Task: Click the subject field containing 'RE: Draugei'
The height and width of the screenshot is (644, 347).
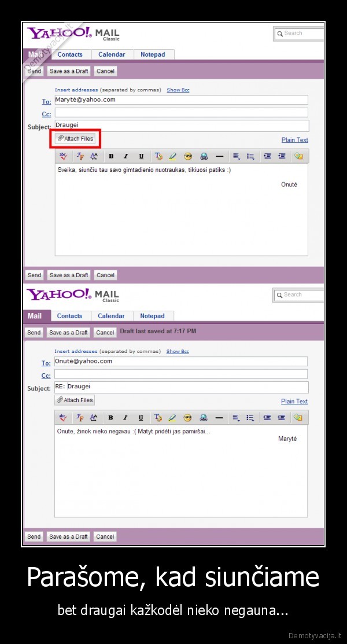Action: [182, 387]
